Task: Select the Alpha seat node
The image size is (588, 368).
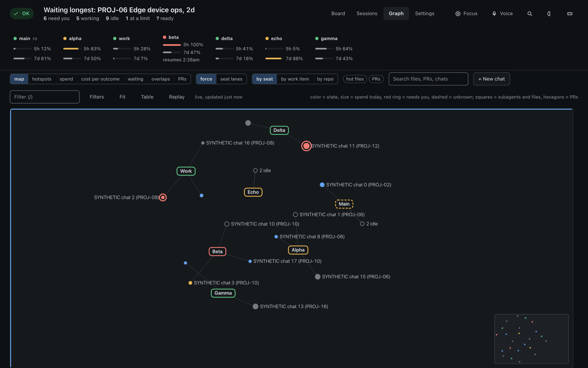Action: tap(298, 250)
